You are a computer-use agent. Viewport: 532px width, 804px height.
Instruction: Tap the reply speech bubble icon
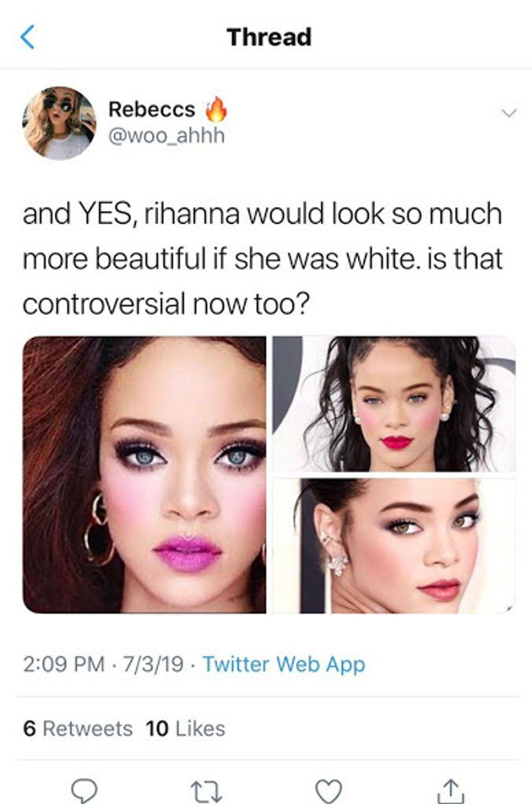pos(84,790)
